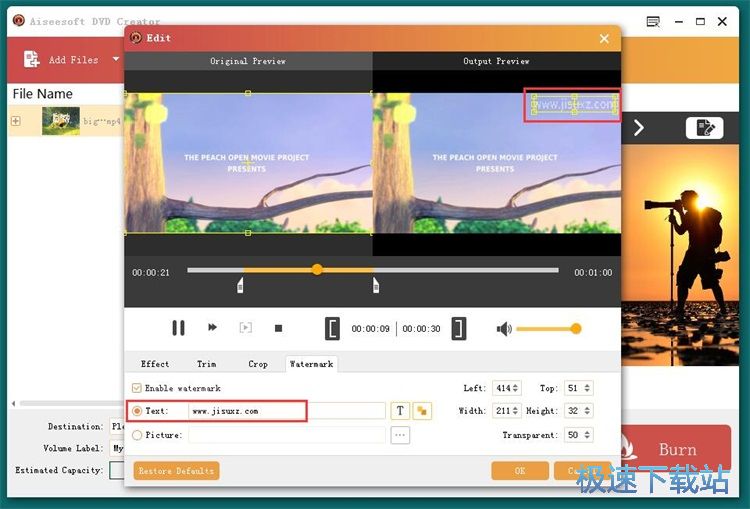Close the Edit dialog
750x509 pixels.
click(x=604, y=38)
